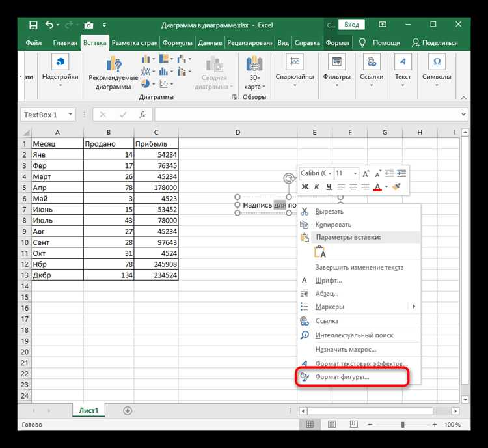Click the Вход sign-in button
This screenshot has height=448, width=488.
[x=351, y=25]
